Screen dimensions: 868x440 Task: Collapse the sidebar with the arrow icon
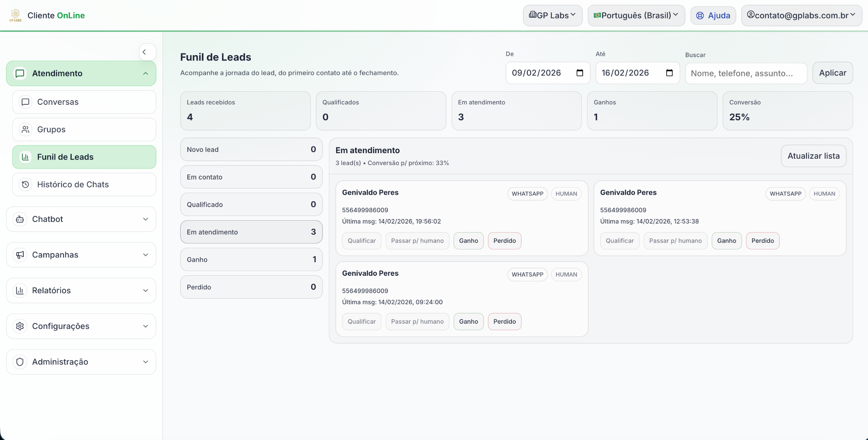pyautogui.click(x=145, y=52)
